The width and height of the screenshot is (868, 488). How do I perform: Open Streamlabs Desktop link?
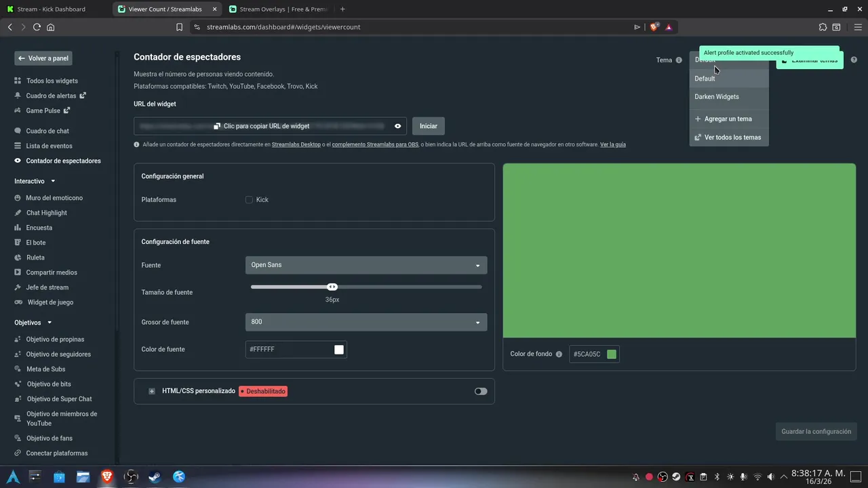296,144
